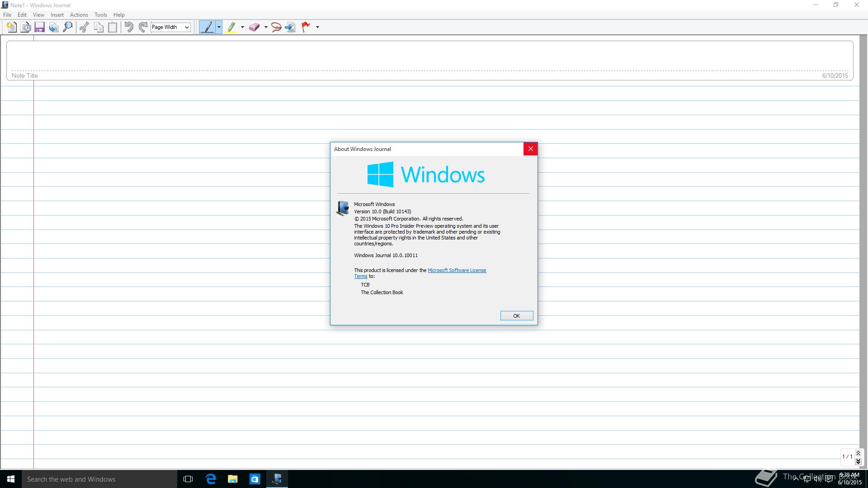868x488 pixels.
Task: Open the Help menu
Action: tap(119, 15)
